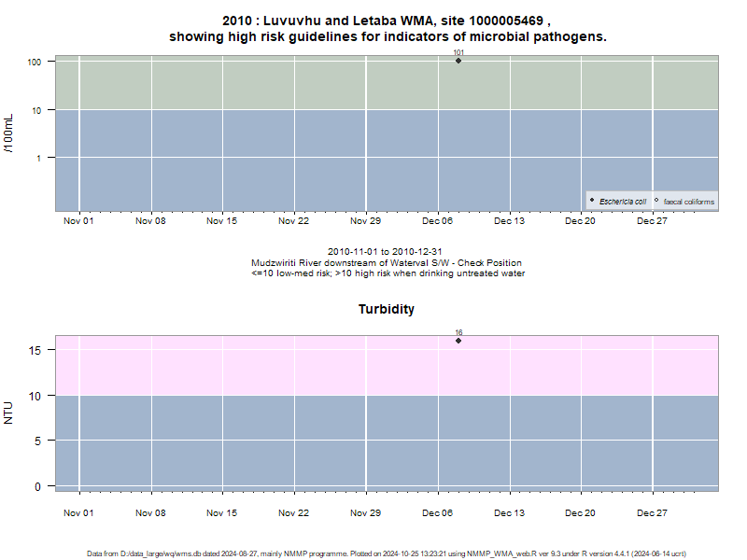This screenshot has height=560, width=747.
Task: Click 'Nov 08' on the Turbidity chart axis
Action: click(x=150, y=513)
